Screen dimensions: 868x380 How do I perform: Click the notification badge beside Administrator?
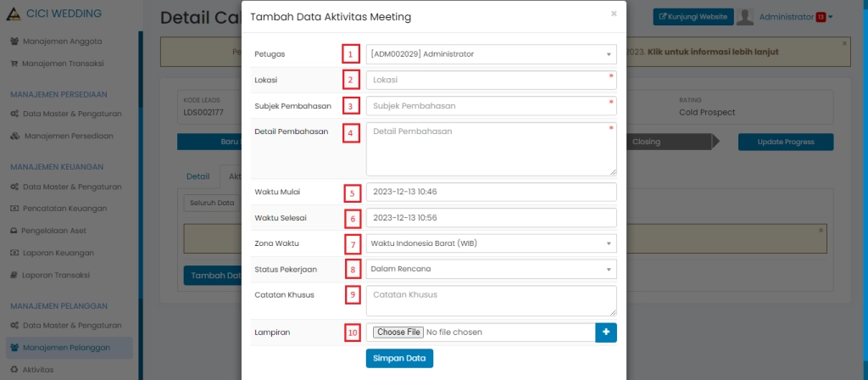(821, 17)
